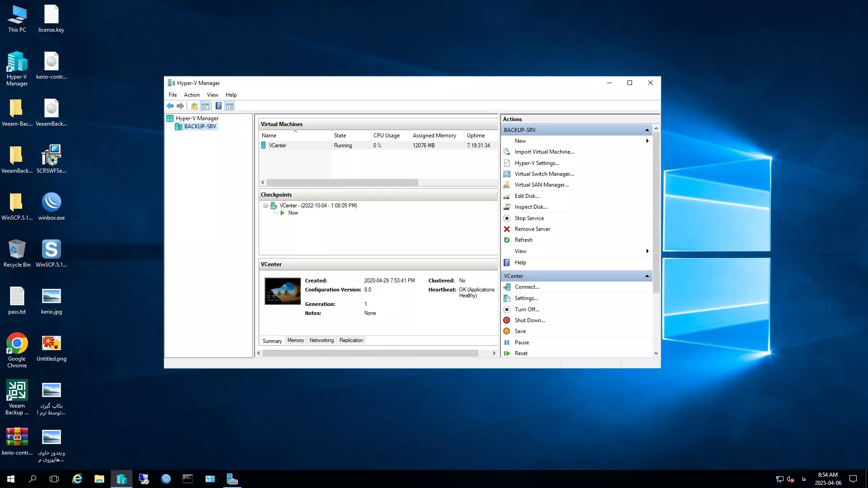868x488 pixels.
Task: Collapse the VCenter actions section
Action: [x=647, y=276]
